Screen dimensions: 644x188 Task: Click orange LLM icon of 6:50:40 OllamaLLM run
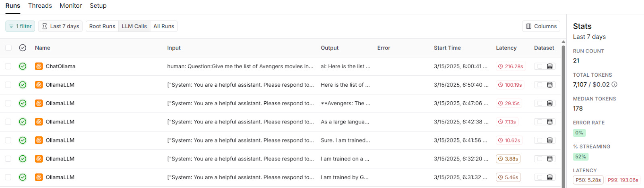[x=39, y=85]
